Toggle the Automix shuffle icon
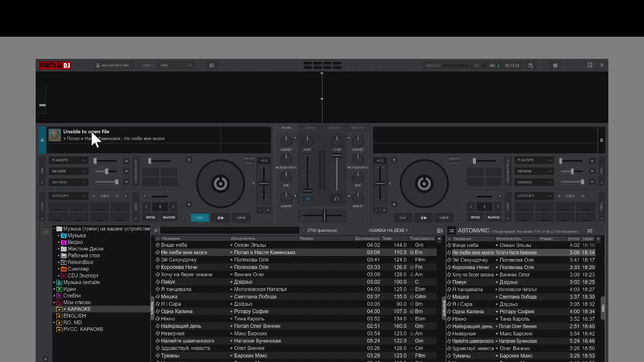Image resolution: width=644 pixels, height=362 pixels. (451, 231)
